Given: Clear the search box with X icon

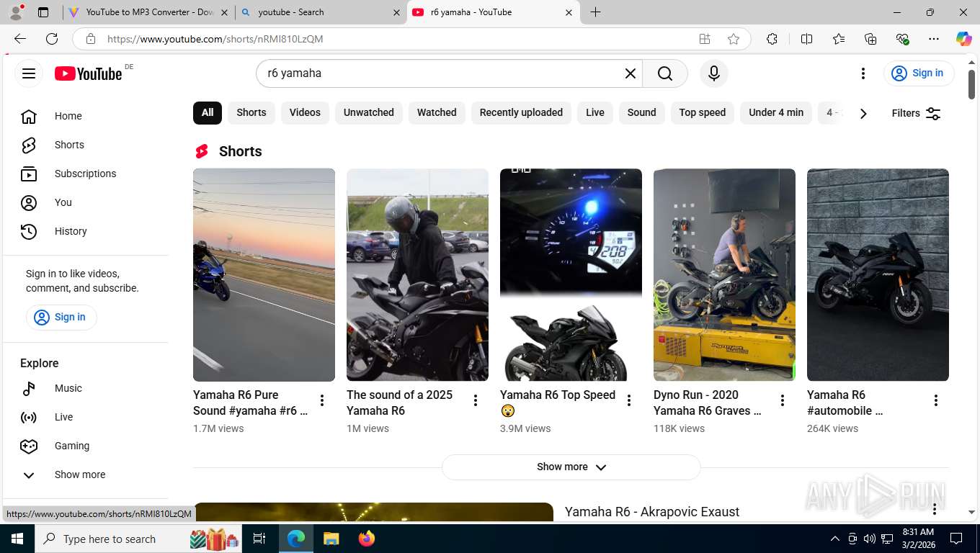Looking at the screenshot, I should point(631,73).
